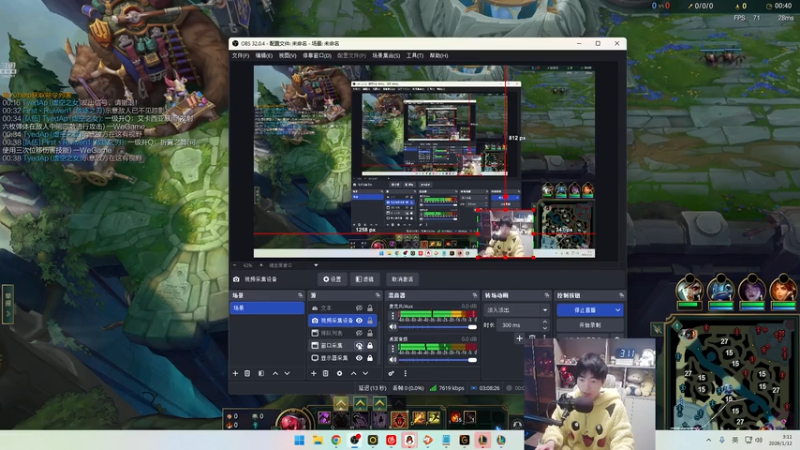Image resolution: width=800 pixels, height=450 pixels.
Task: Open the 场景集合(S) menu in OBS
Action: point(386,56)
